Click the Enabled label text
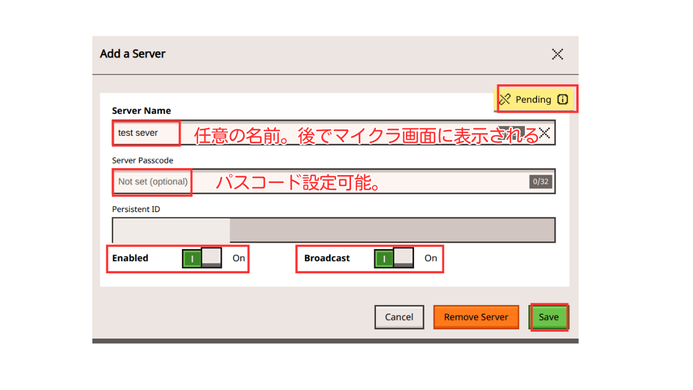The image size is (693, 390). 130,258
